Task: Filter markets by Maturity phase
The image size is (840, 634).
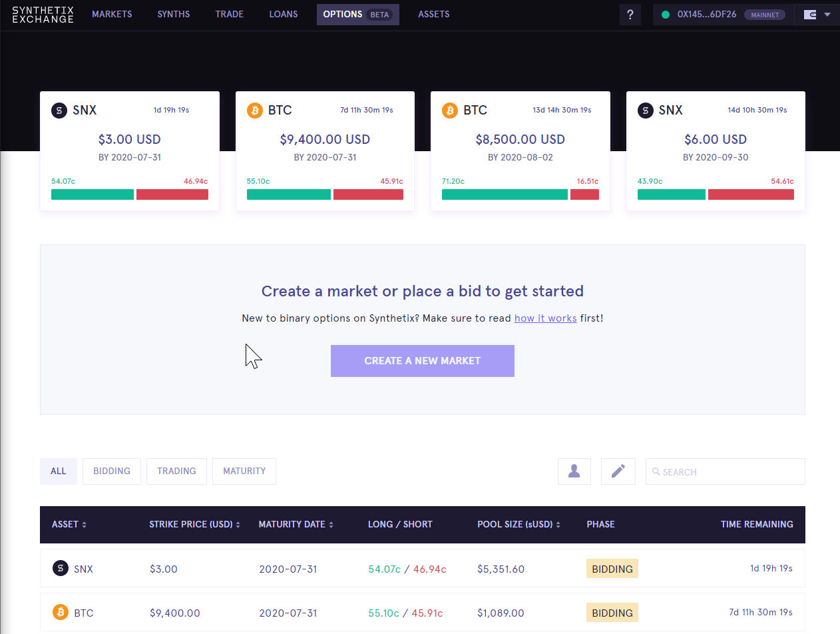Action: 244,472
